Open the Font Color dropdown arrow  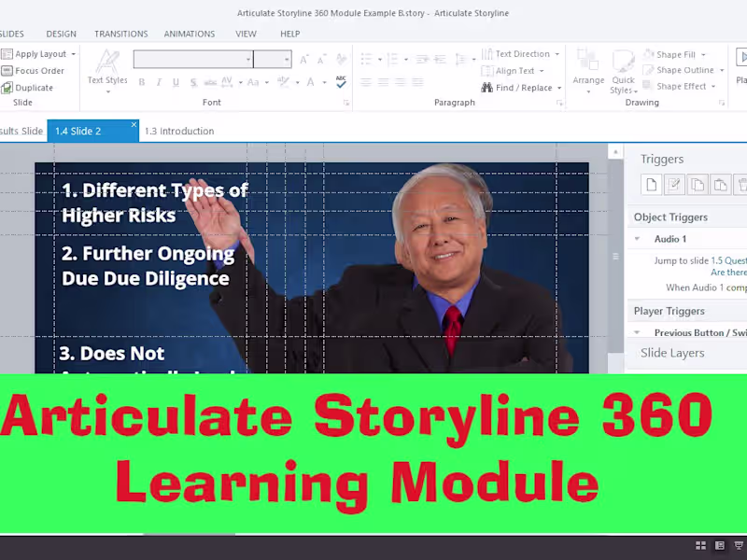tap(324, 82)
